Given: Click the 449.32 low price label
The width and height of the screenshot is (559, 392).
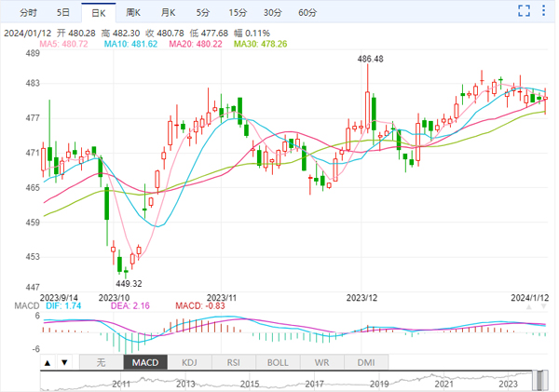Looking at the screenshot, I should [129, 284].
